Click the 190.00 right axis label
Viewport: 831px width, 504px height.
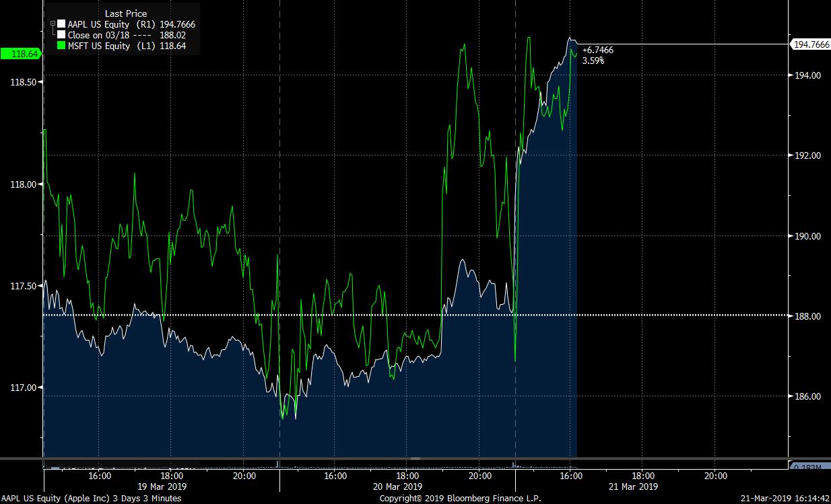point(807,236)
